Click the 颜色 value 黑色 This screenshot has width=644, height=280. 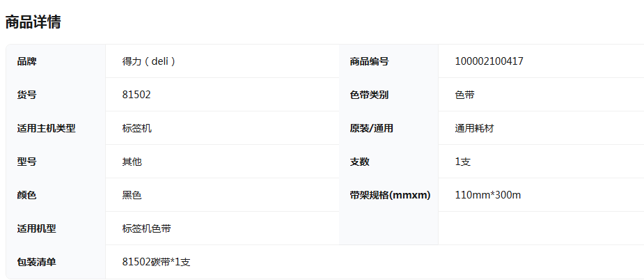[x=132, y=195]
